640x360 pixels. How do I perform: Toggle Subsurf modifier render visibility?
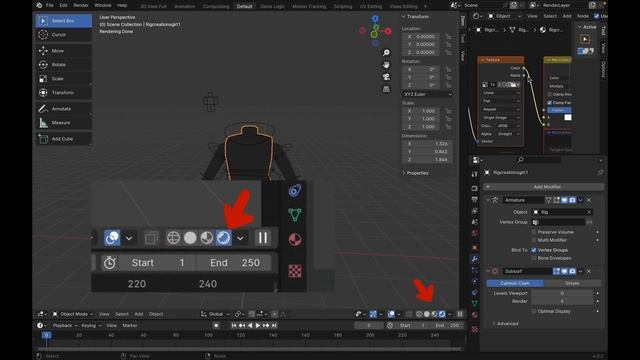[572, 271]
